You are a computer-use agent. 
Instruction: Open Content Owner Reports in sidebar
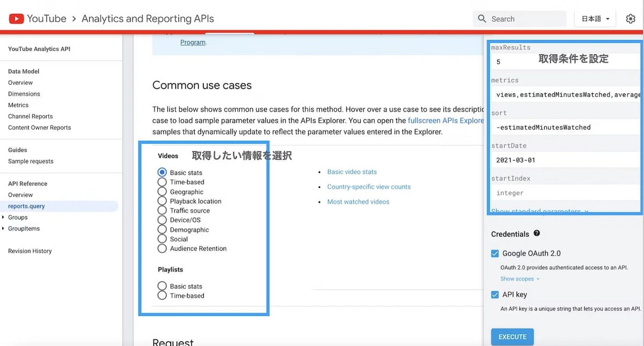pos(40,128)
